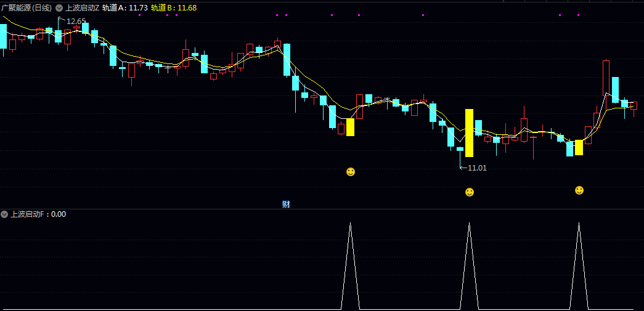Click the tall red candle near right edge

coord(606,78)
